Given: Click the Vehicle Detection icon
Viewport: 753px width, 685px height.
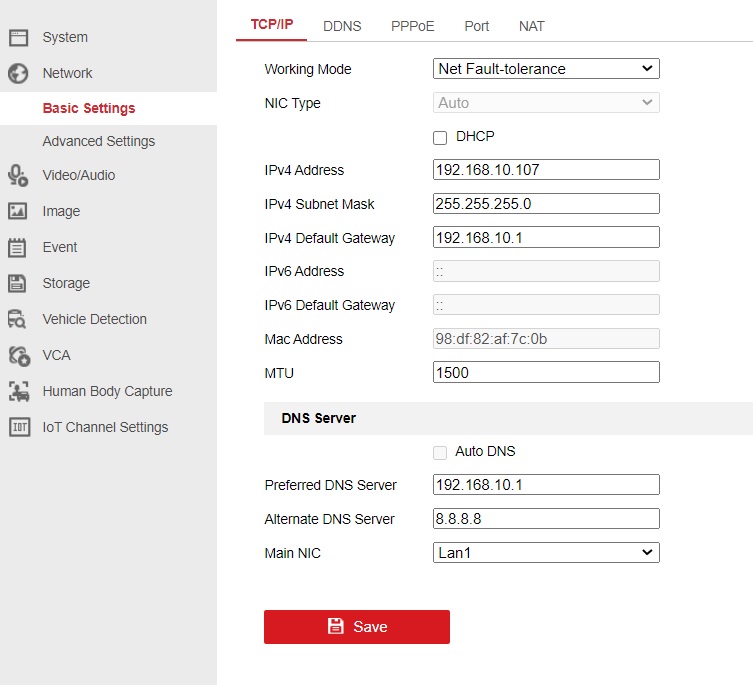Looking at the screenshot, I should 18,319.
